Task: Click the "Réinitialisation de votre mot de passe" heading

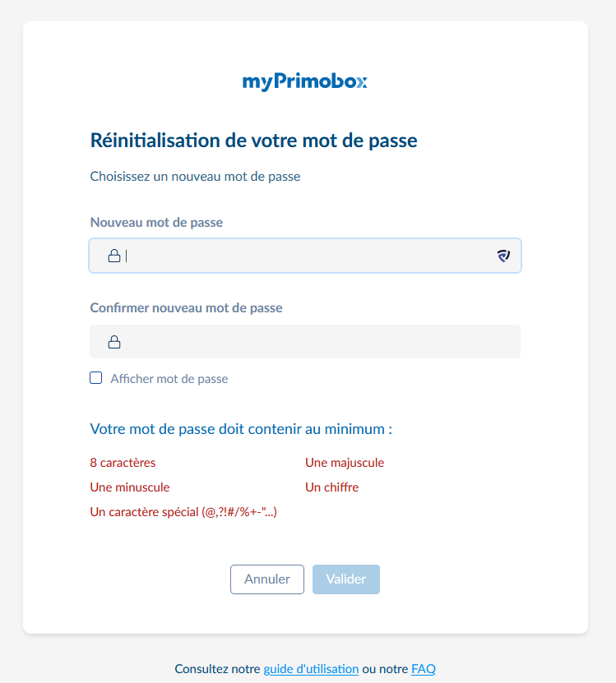Action: point(253,141)
